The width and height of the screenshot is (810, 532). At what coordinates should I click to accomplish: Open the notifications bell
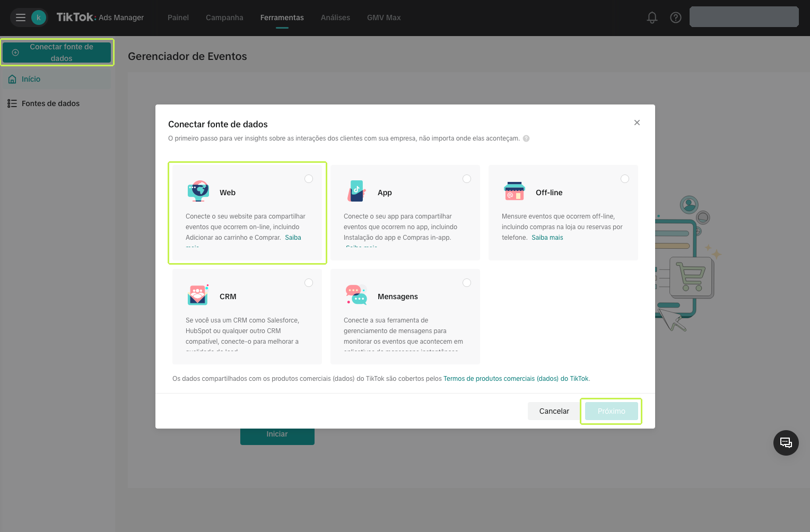[x=652, y=18]
